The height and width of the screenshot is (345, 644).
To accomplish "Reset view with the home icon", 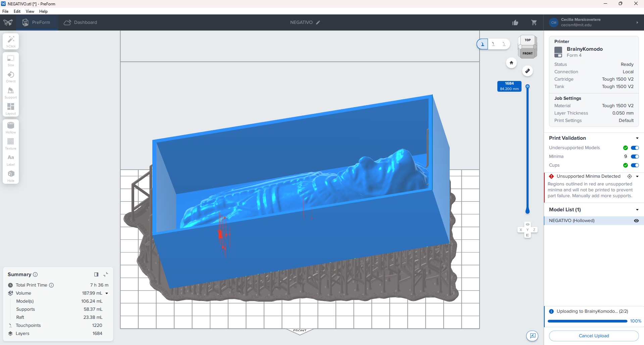I will click(511, 63).
